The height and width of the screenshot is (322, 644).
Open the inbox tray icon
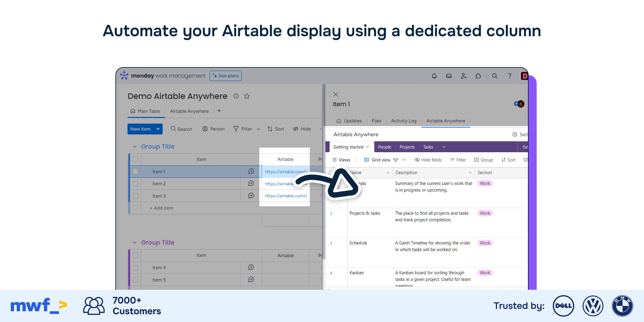(x=449, y=76)
